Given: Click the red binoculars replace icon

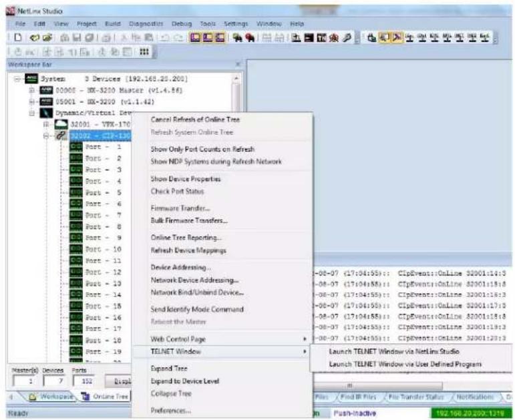Looking at the screenshot, I should pyautogui.click(x=250, y=38).
